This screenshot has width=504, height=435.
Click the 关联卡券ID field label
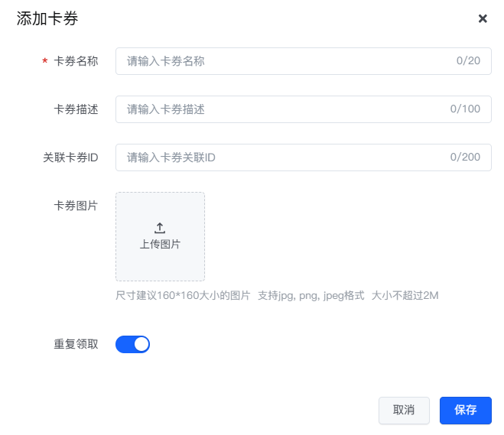click(x=70, y=157)
